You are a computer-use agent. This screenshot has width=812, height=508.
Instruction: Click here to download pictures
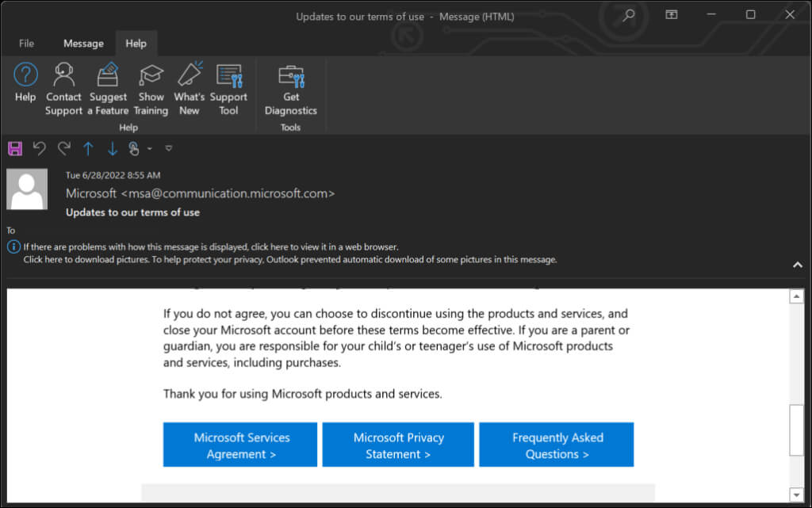(290, 260)
